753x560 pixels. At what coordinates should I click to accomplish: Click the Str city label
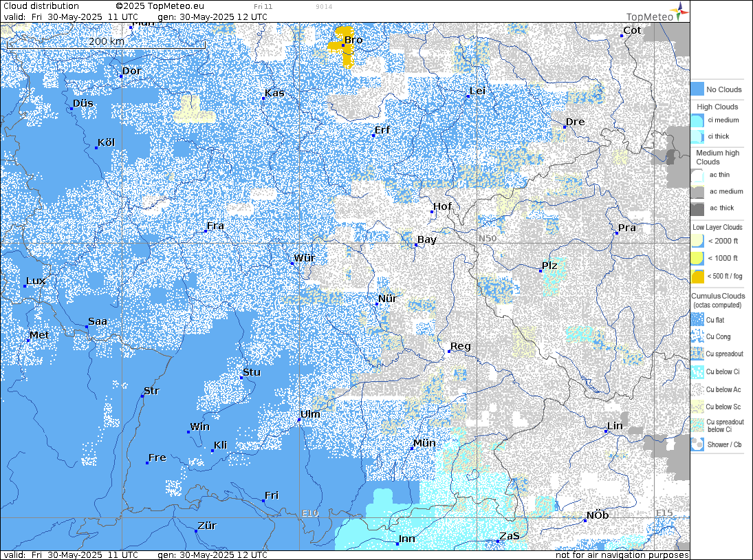(152, 391)
